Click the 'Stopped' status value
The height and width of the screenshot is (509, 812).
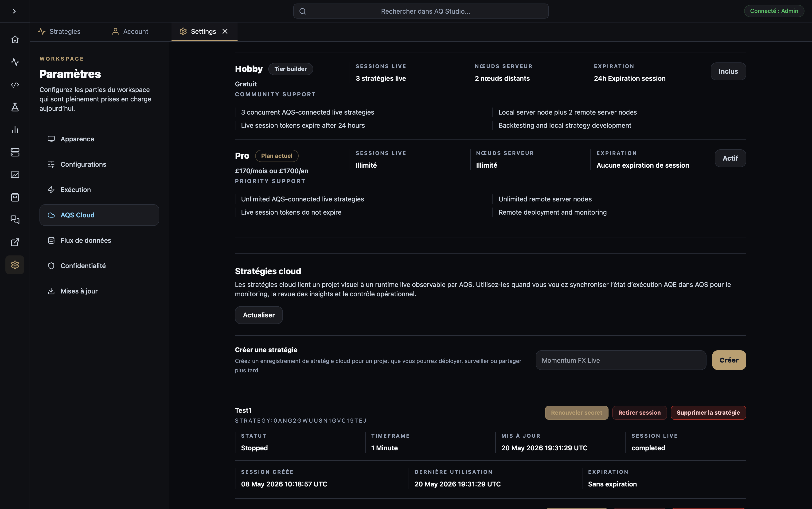[x=254, y=448]
